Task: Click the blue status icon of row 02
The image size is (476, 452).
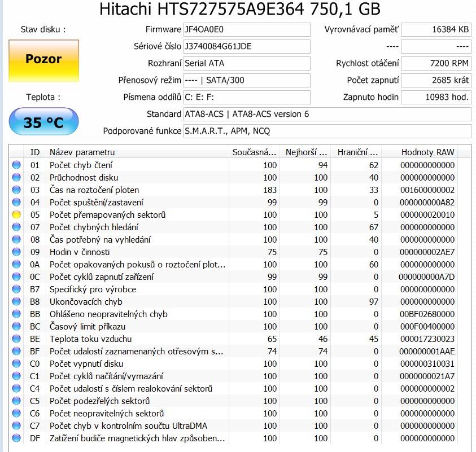Action: [16, 177]
